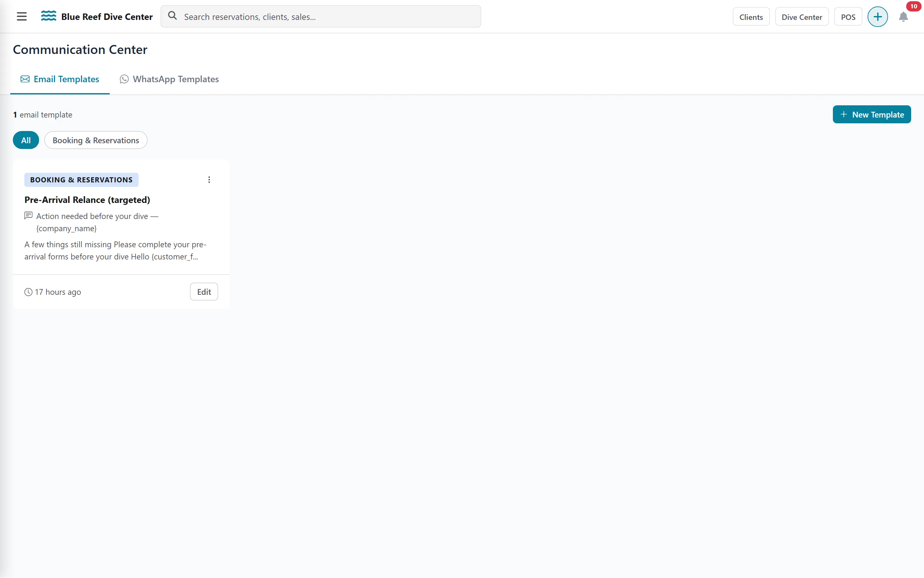This screenshot has height=578, width=924.
Task: Open the Dive Center section
Action: click(x=802, y=17)
